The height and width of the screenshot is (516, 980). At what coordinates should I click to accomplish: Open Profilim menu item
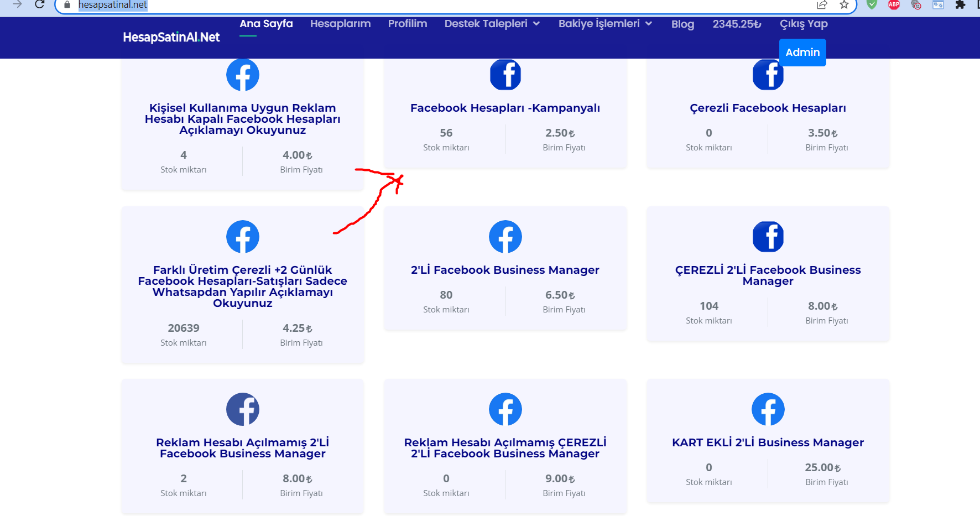coord(408,24)
